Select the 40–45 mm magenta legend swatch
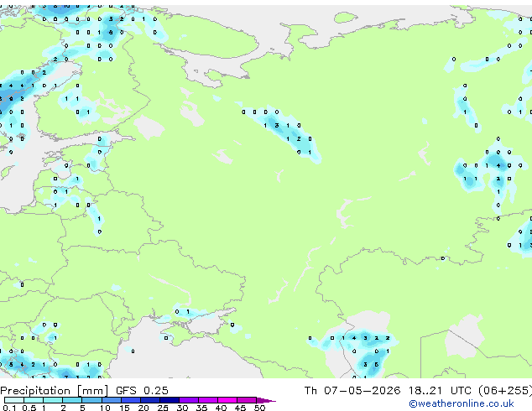 coord(227,400)
